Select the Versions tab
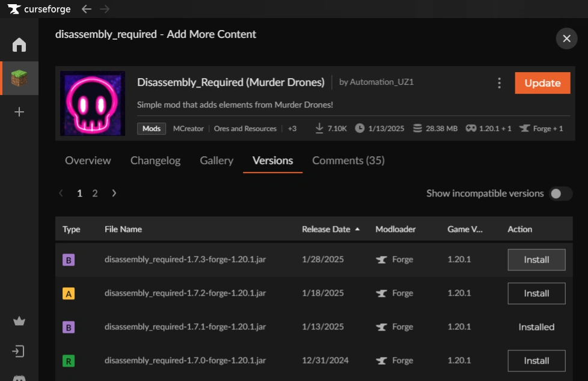 pyautogui.click(x=272, y=160)
